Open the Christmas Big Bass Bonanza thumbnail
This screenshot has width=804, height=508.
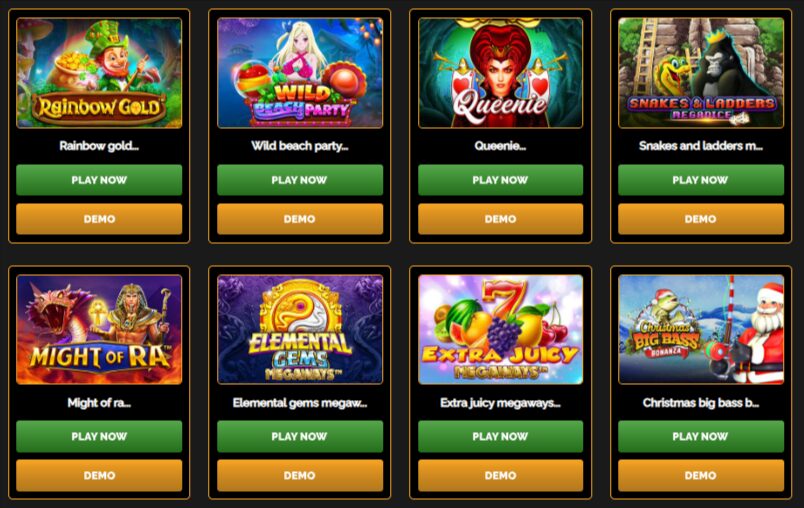tap(701, 330)
